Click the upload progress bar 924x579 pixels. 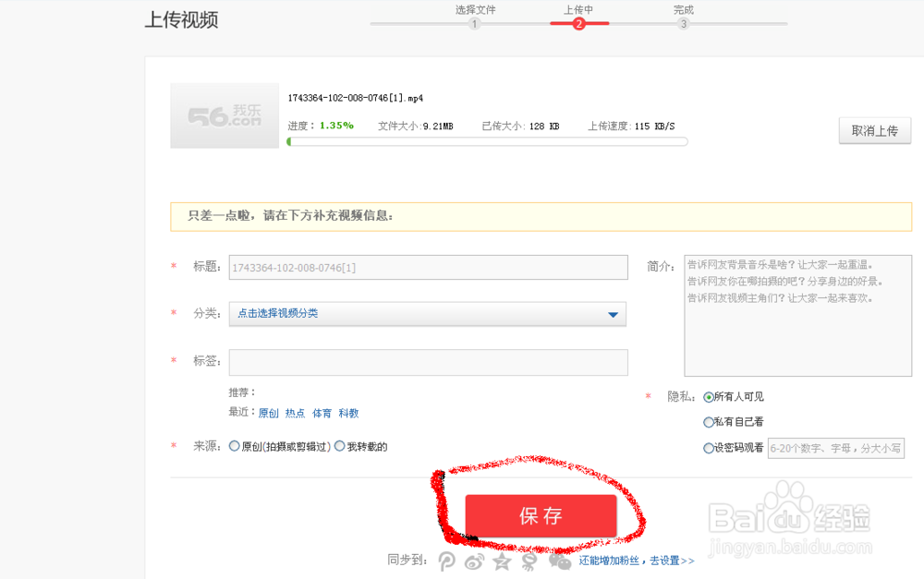click(487, 141)
